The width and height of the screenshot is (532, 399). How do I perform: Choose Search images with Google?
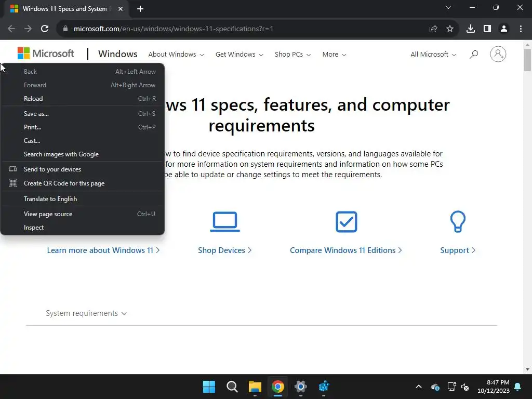(83, 154)
